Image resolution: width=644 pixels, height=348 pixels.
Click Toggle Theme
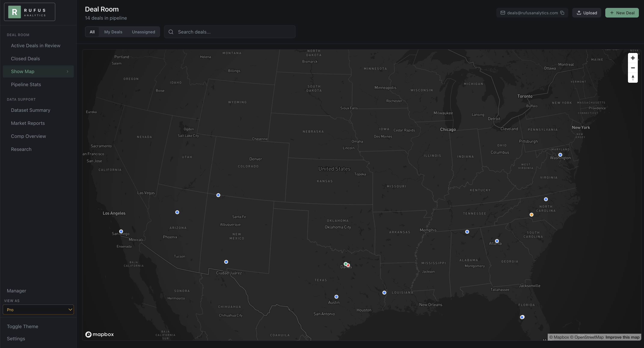pyautogui.click(x=22, y=326)
